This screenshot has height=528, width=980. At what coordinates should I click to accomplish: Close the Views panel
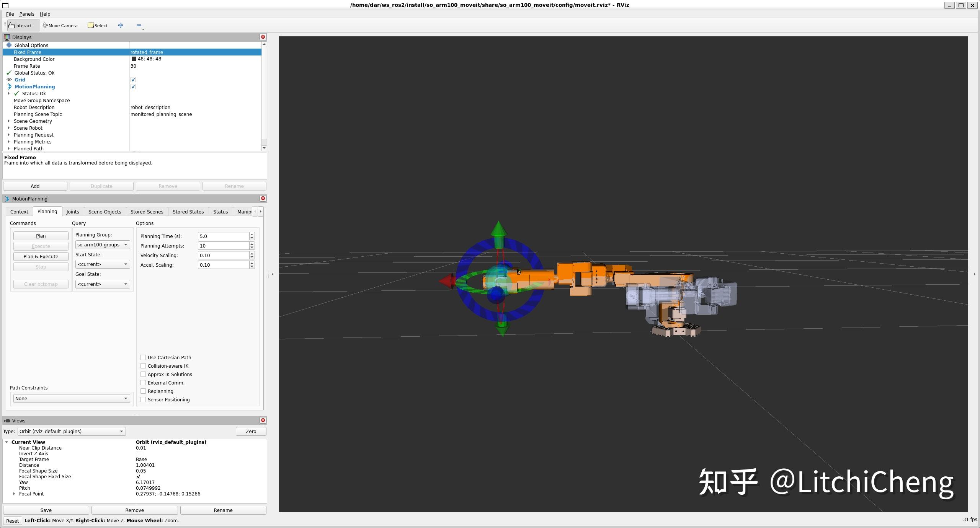click(263, 420)
